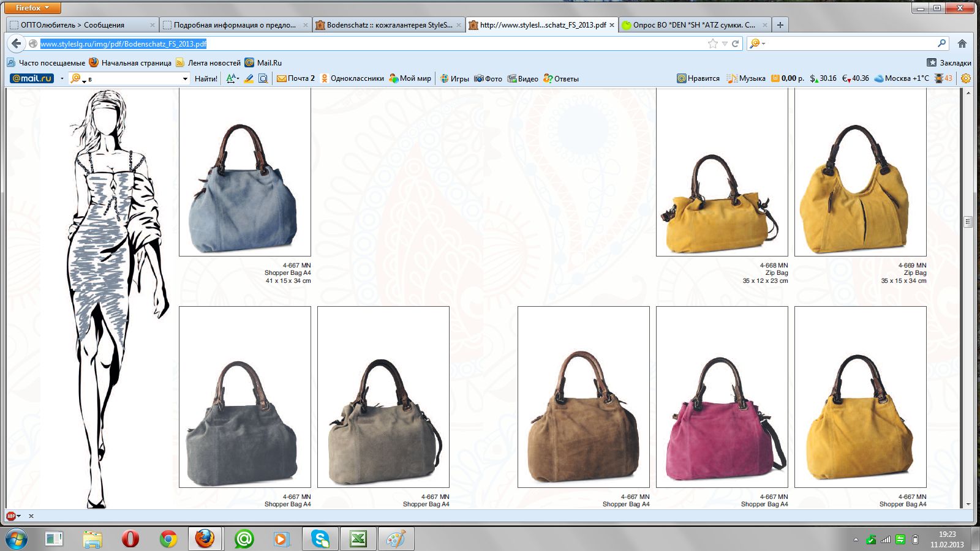Open Одноклассники from the toolbar

[x=352, y=78]
